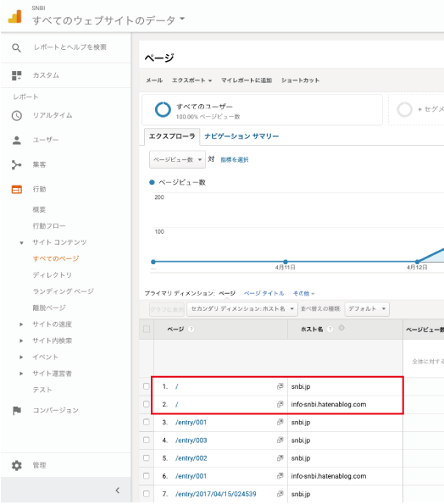444x504 pixels.
Task: Click the Google Analytics logo
Action: (14, 17)
